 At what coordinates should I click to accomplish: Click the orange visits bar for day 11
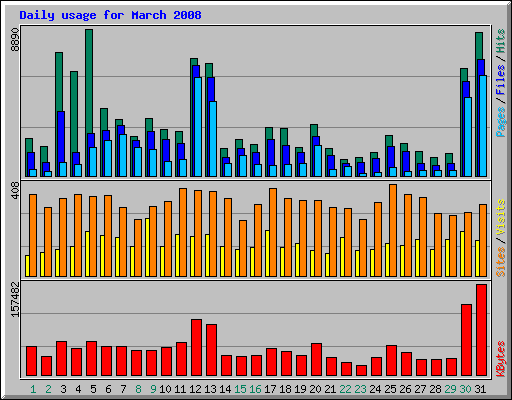coord(183,232)
